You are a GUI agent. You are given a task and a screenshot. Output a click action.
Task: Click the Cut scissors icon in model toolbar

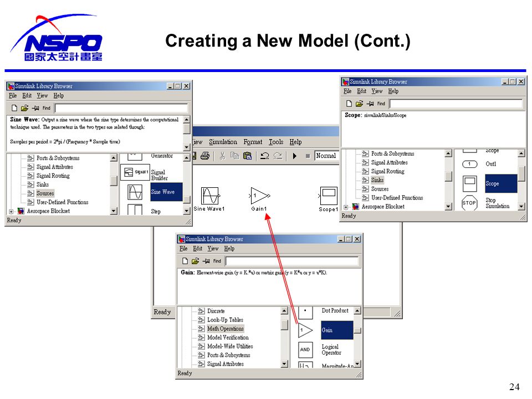[x=222, y=156]
